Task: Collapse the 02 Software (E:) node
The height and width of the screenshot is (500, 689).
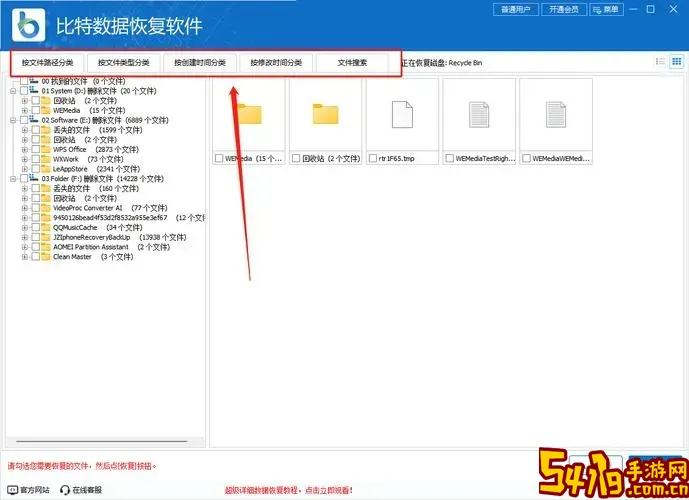Action: coord(13,120)
